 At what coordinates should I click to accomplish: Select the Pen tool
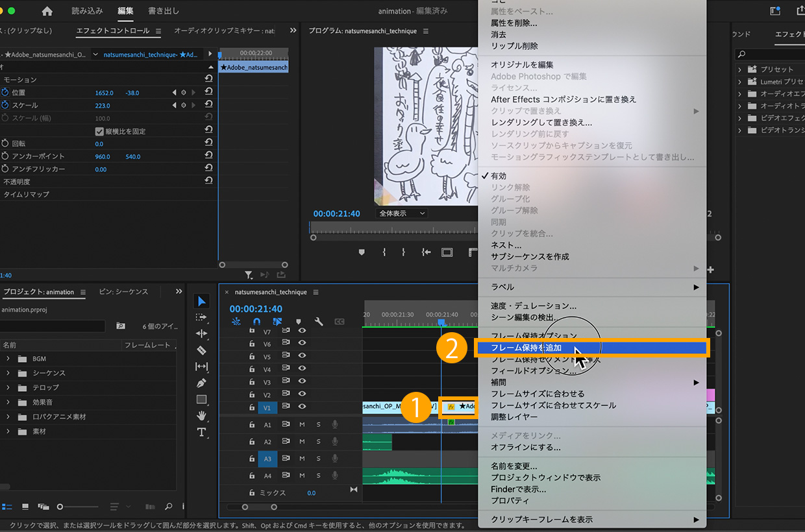point(201,383)
